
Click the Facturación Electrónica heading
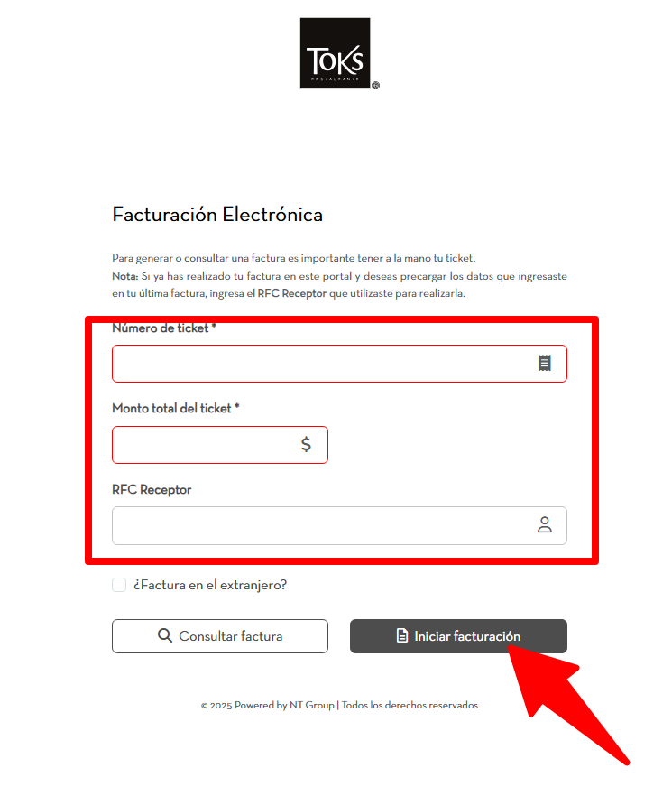(217, 215)
